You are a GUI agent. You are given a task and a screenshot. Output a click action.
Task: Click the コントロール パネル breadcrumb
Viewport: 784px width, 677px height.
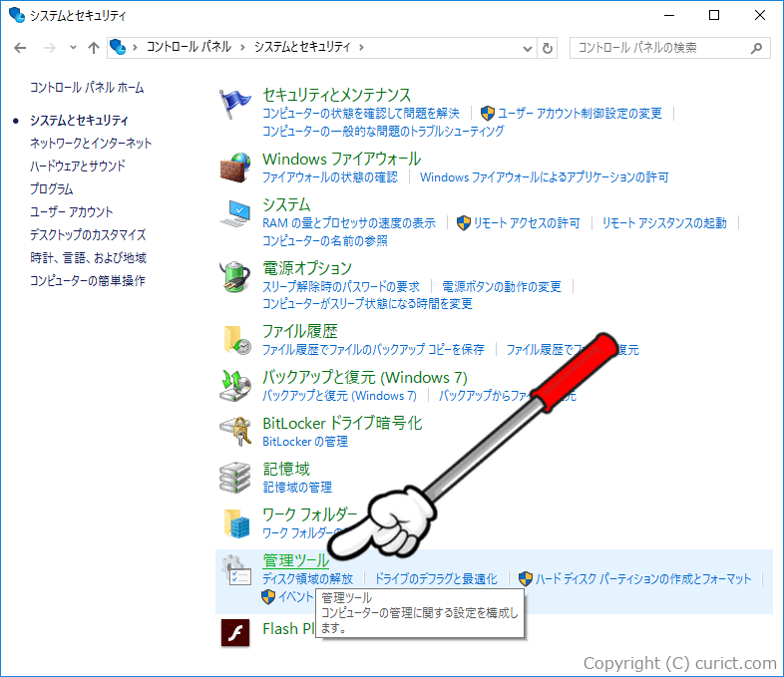[189, 47]
